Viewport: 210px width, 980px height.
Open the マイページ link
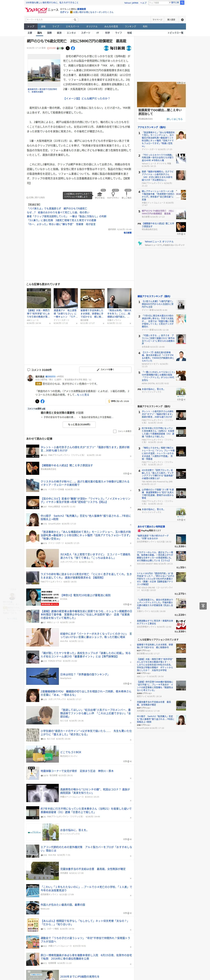point(157,19)
